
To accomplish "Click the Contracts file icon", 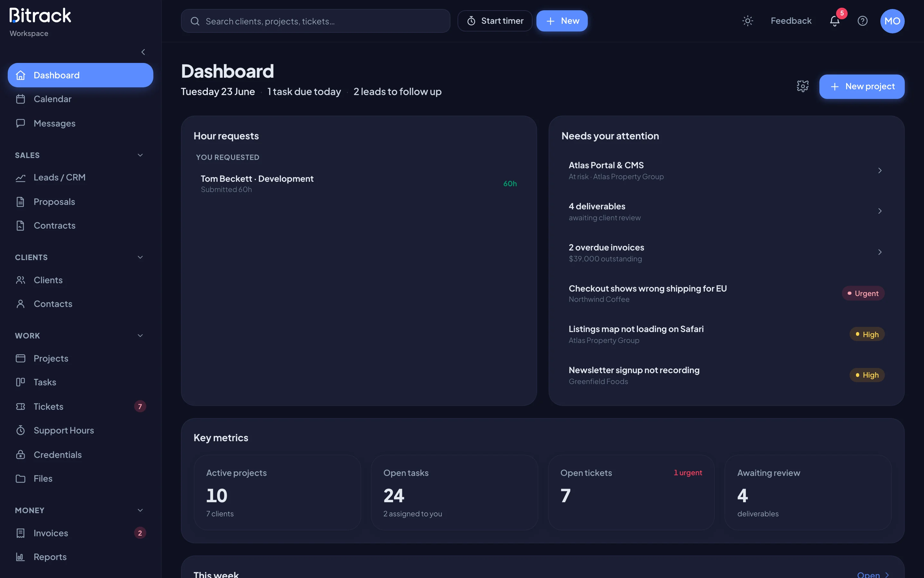I will [21, 225].
